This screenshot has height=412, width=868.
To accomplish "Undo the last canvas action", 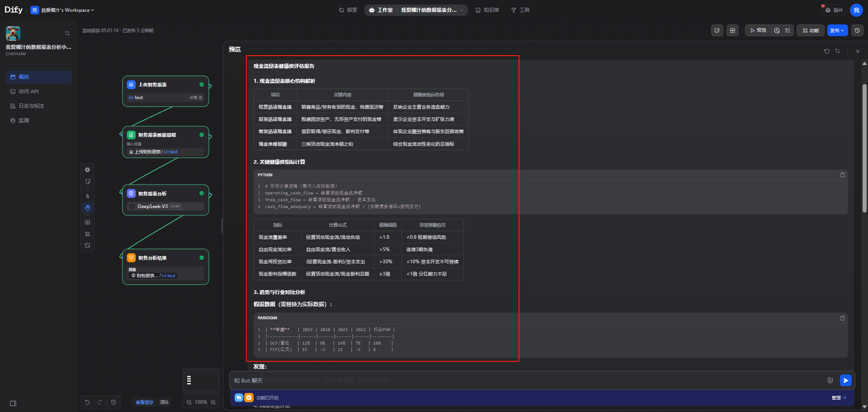I will coord(88,402).
